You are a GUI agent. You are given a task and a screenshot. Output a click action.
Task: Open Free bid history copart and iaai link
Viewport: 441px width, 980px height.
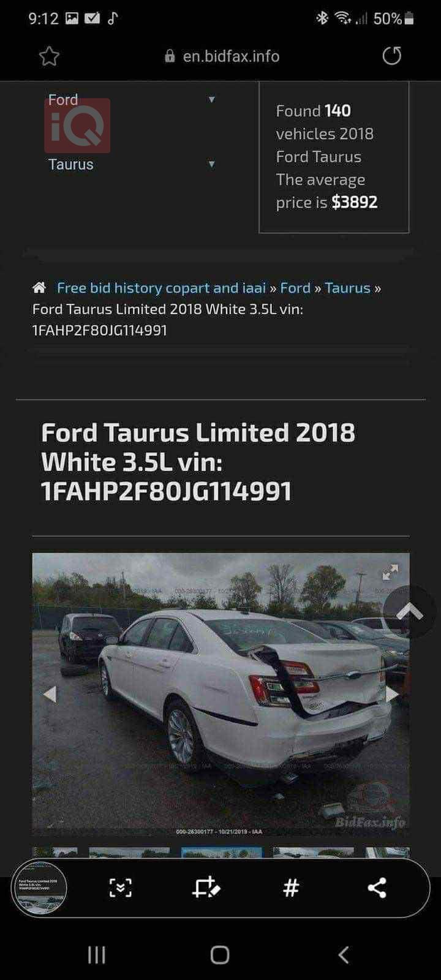click(161, 288)
